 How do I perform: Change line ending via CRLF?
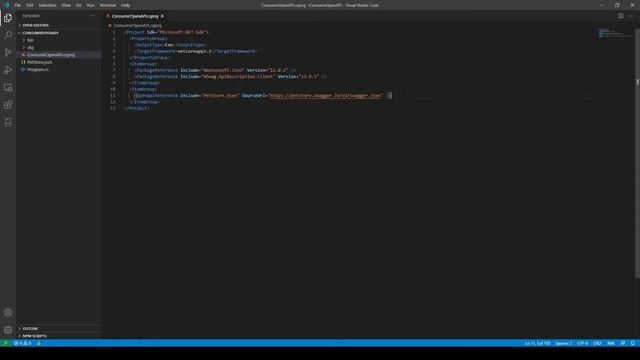(597, 343)
